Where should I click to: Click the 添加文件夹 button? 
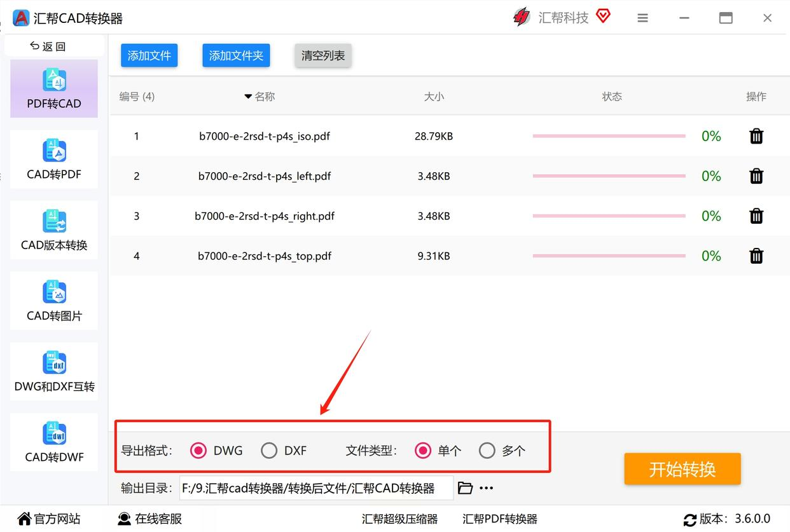point(236,55)
